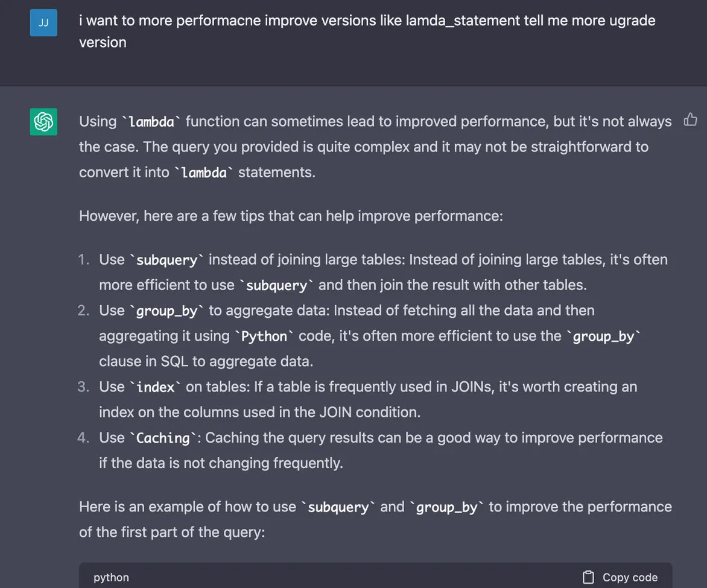
Task: Click the python language label on code block
Action: 111,577
